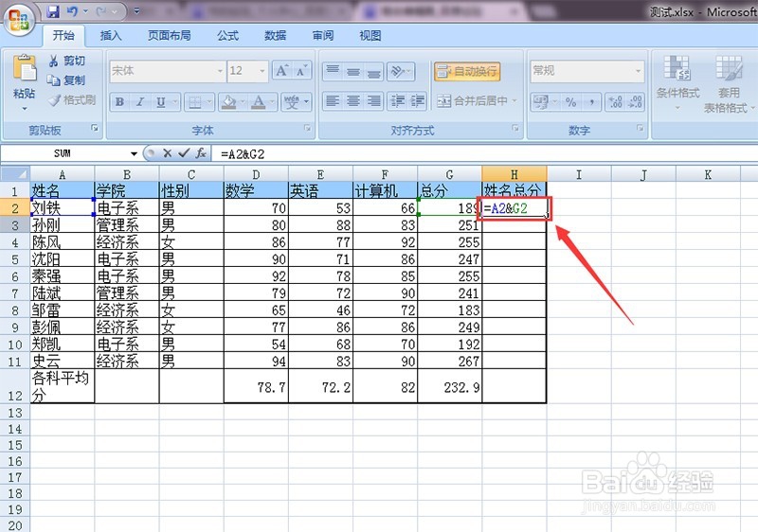758x532 pixels.
Task: Align the text left
Action: click(x=333, y=101)
